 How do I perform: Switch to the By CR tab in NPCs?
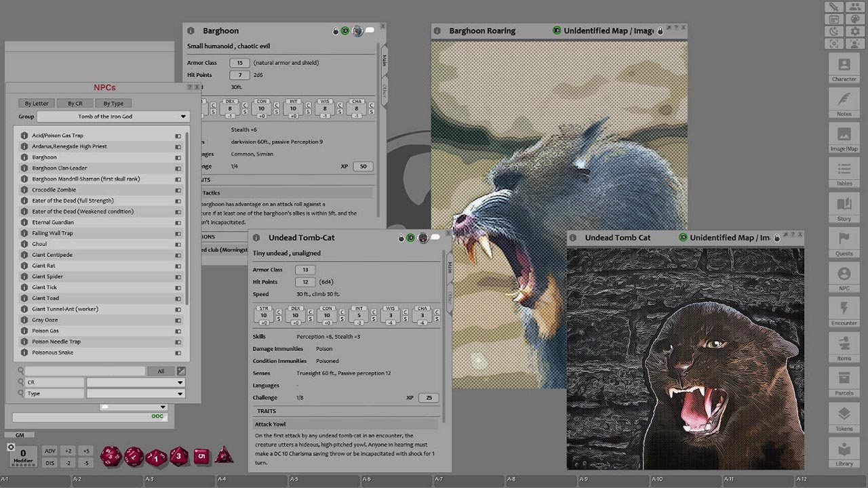(75, 103)
